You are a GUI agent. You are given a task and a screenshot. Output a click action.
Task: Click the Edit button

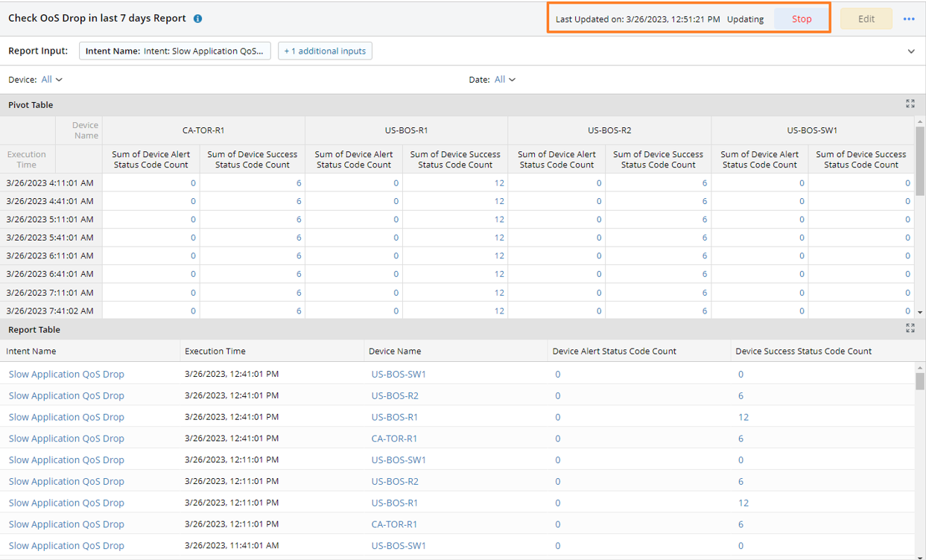click(866, 19)
